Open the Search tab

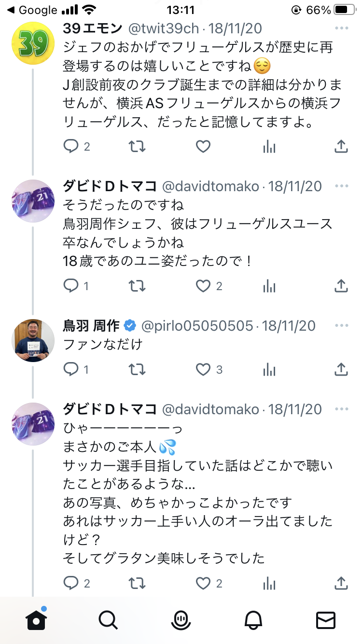click(x=108, y=620)
